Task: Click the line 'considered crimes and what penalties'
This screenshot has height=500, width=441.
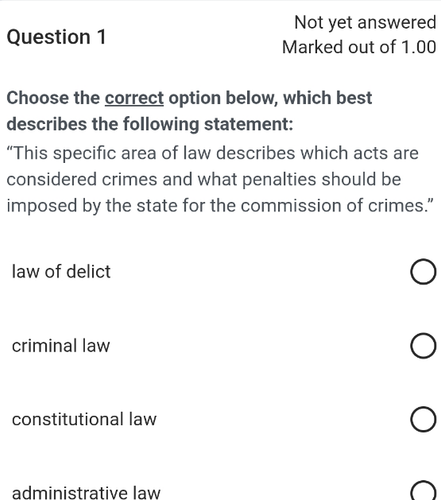Action: (204, 179)
